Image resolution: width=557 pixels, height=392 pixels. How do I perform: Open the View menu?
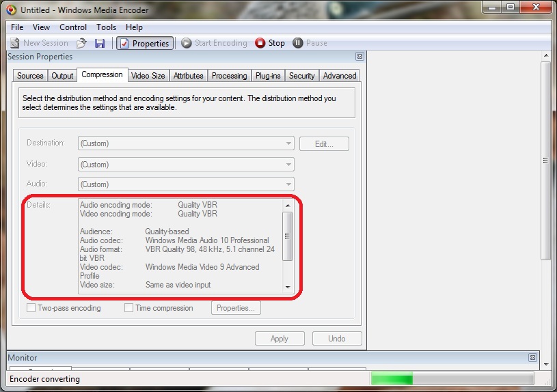point(41,27)
